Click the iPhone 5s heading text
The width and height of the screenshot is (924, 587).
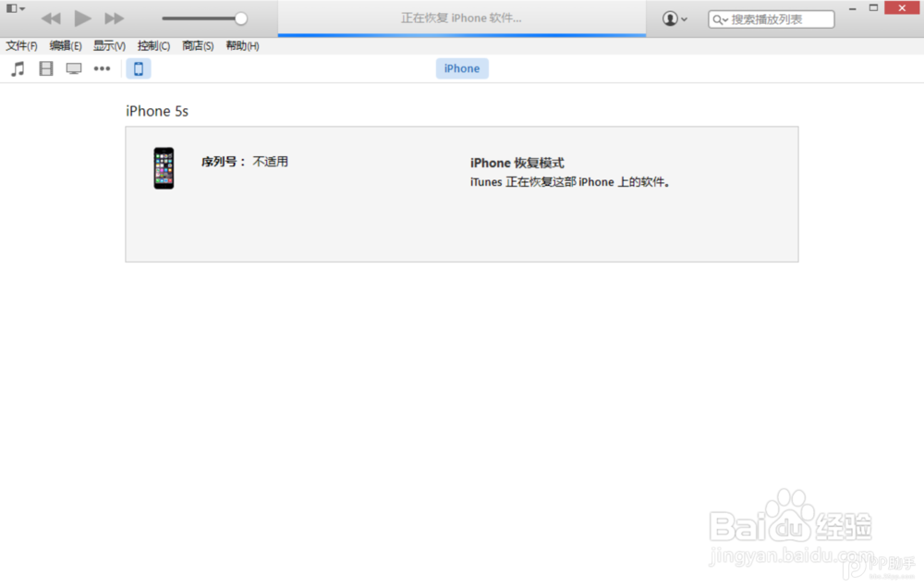pos(157,111)
